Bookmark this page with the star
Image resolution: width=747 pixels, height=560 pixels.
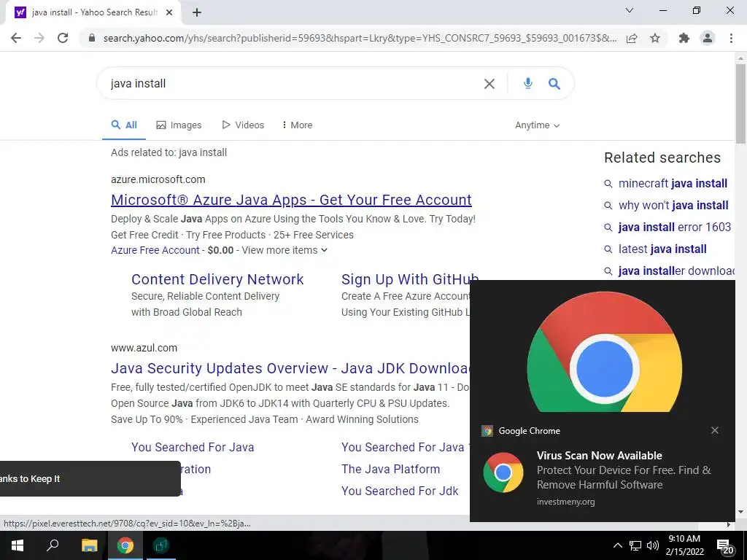pyautogui.click(x=655, y=38)
